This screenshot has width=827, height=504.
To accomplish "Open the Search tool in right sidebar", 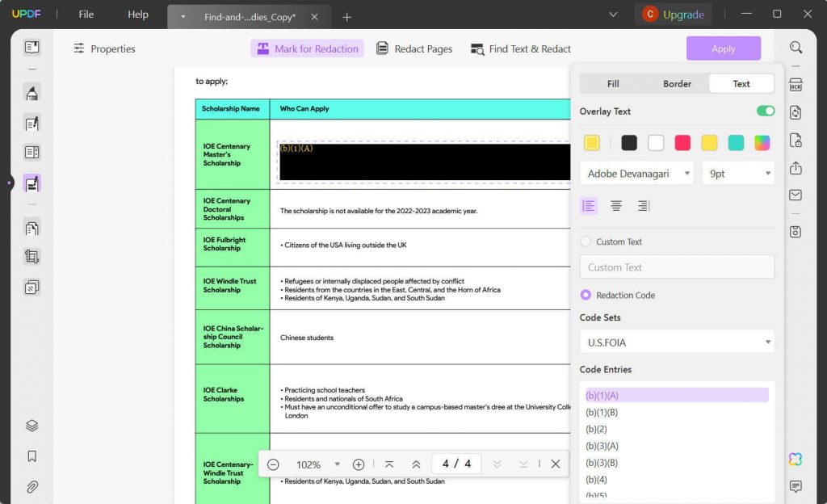I will [x=796, y=47].
